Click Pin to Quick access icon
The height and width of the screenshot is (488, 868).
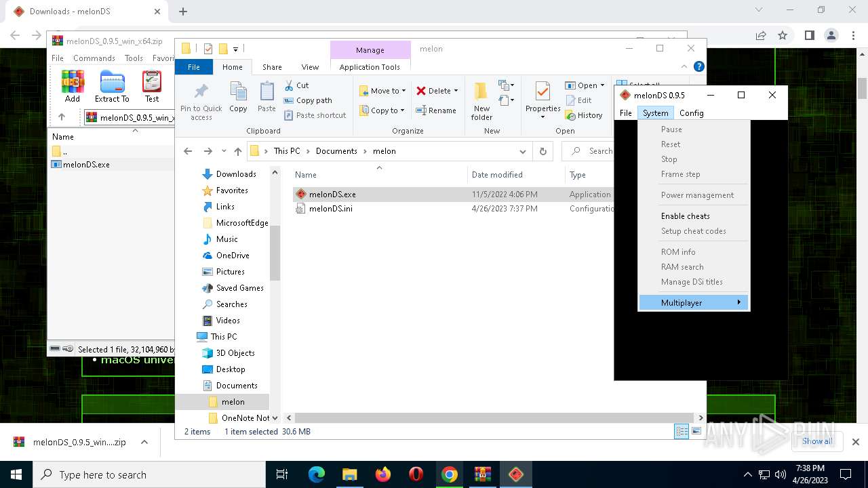coord(201,91)
